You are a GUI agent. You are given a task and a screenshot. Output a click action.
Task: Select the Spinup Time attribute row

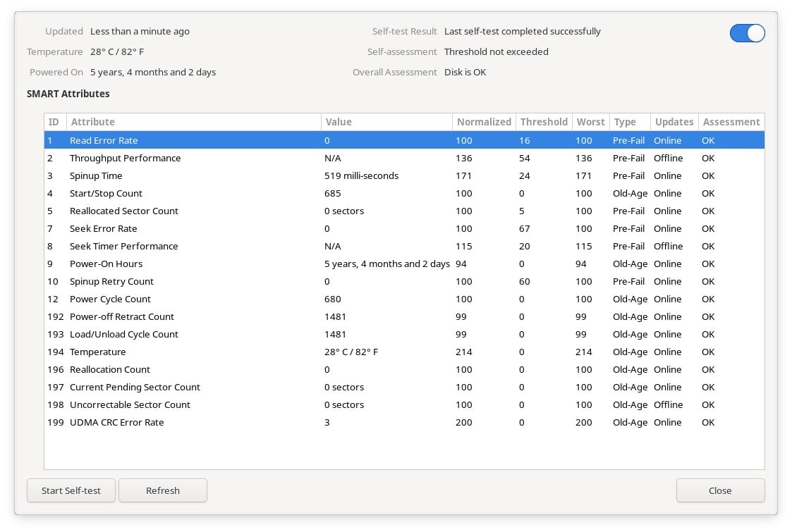tap(96, 176)
